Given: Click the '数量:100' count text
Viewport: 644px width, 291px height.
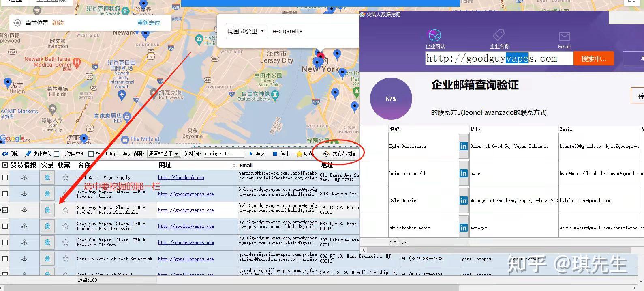Looking at the screenshot, I should tap(88, 280).
